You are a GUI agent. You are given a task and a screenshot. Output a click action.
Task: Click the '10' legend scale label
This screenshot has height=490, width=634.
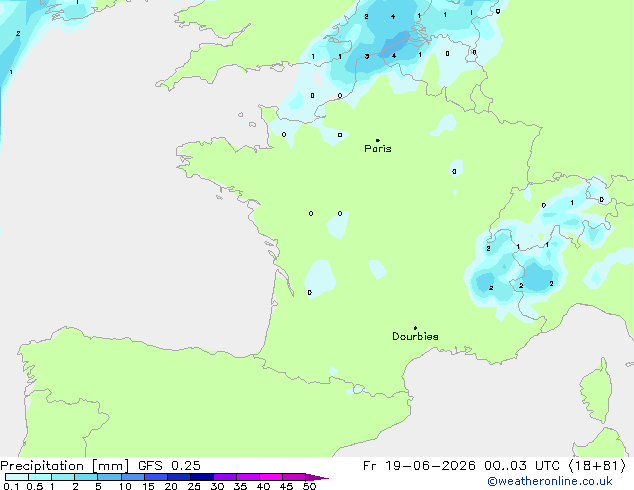(x=125, y=486)
